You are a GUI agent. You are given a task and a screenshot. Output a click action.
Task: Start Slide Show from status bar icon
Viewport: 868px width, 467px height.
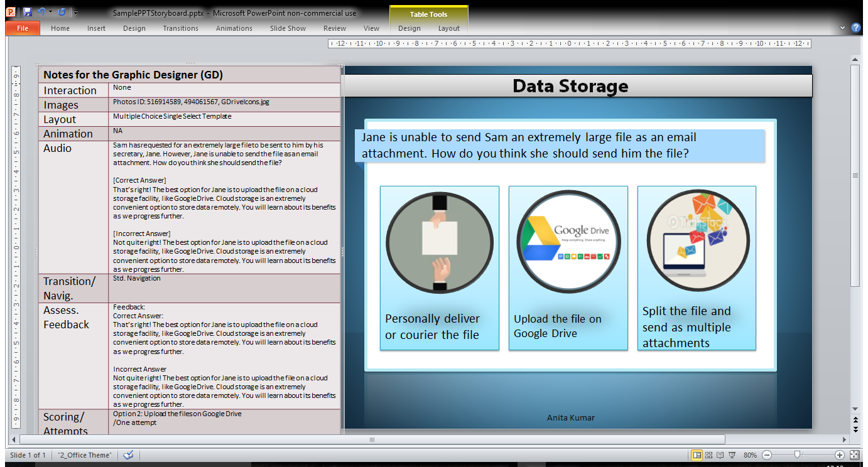coord(732,455)
